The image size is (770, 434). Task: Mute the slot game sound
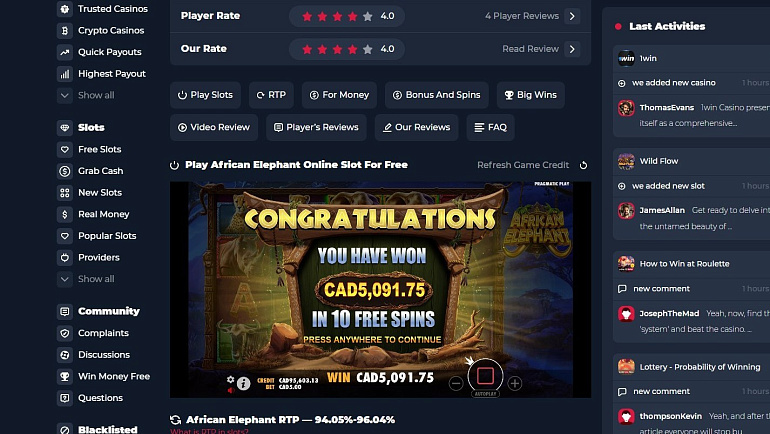pos(230,390)
